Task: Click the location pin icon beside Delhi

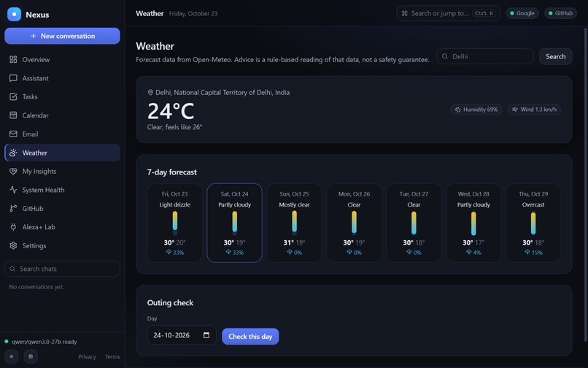Action: 150,93
